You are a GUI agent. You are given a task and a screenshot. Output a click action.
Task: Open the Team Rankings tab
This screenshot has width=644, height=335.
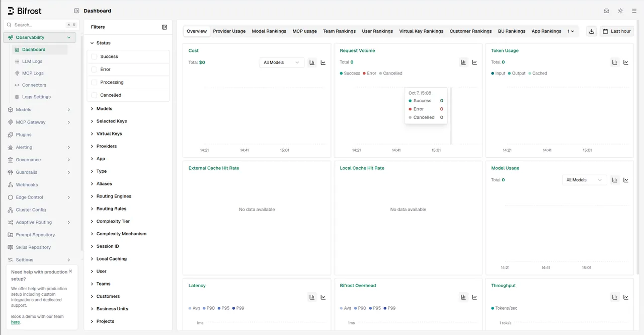pos(339,31)
